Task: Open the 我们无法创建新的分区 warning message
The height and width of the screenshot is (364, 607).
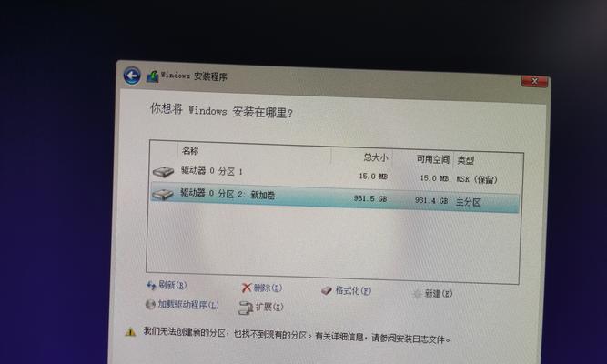Action: [x=297, y=336]
